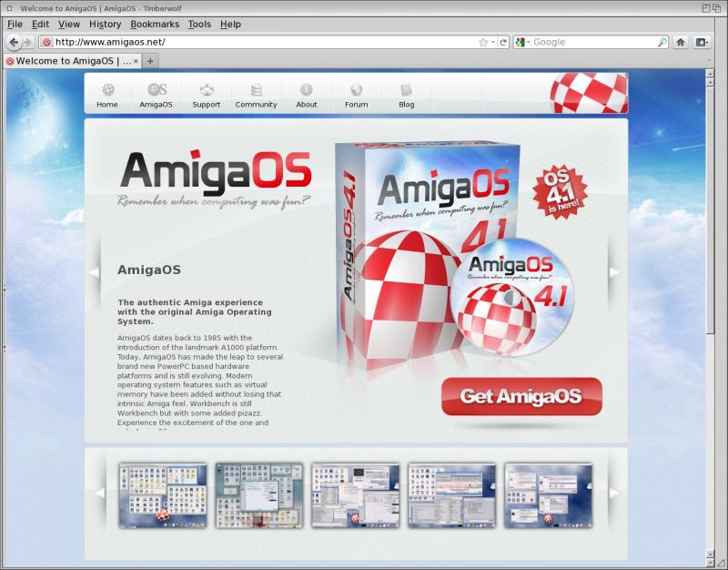
Task: Open the Support page in site navigation
Action: [207, 94]
